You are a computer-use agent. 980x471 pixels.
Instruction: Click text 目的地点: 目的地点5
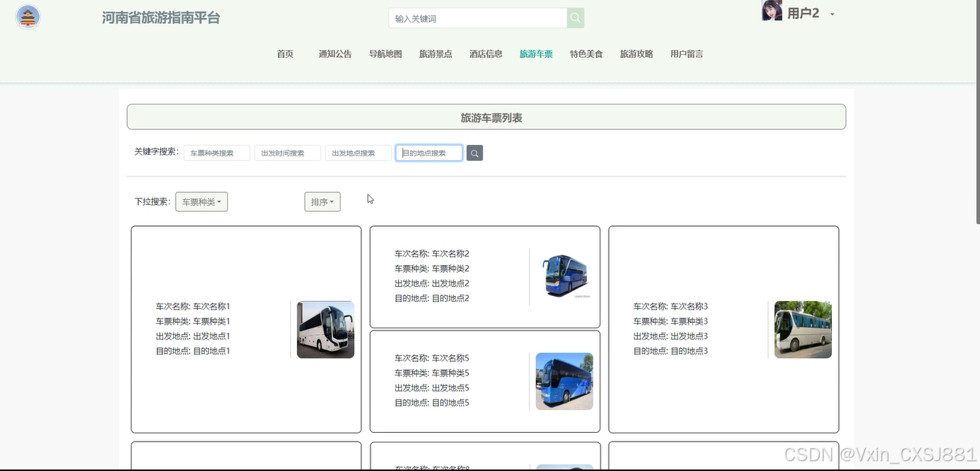(x=432, y=403)
